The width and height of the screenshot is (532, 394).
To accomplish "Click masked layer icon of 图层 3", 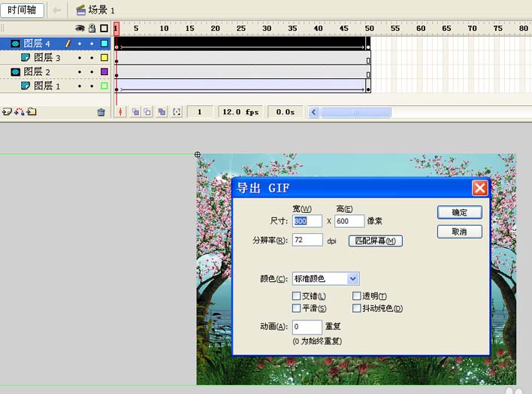I will click(x=26, y=57).
